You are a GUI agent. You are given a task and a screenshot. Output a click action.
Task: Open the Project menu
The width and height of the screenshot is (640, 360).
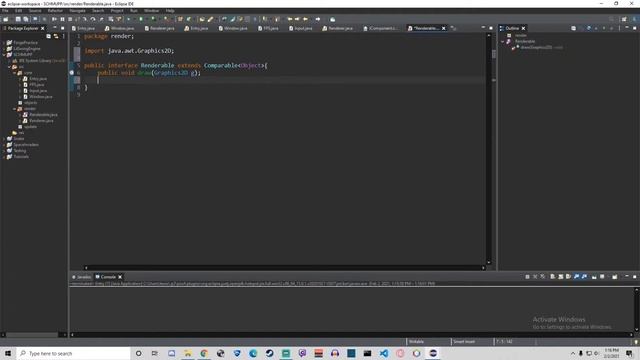117,11
